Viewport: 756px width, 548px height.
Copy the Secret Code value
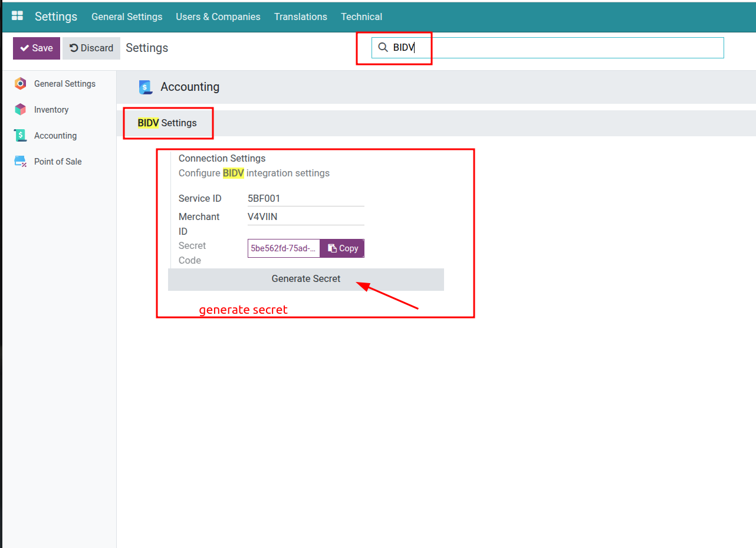(342, 248)
